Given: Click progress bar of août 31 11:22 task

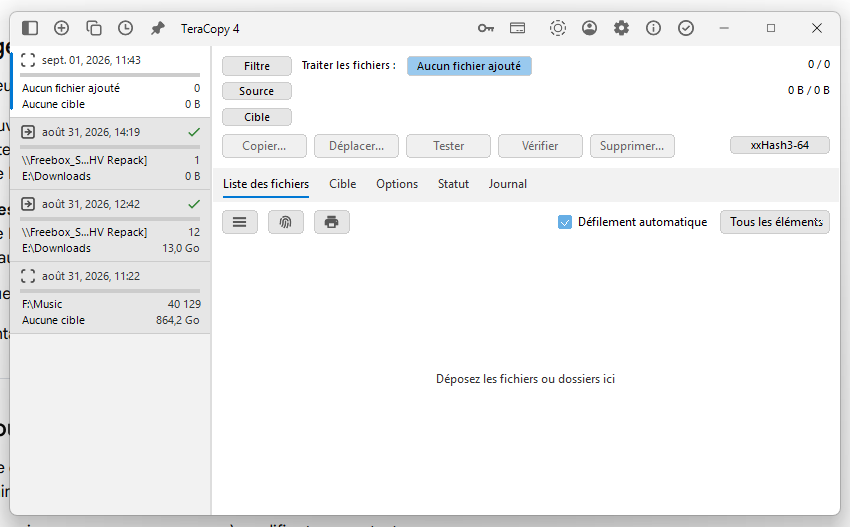Looking at the screenshot, I should click(x=110, y=291).
